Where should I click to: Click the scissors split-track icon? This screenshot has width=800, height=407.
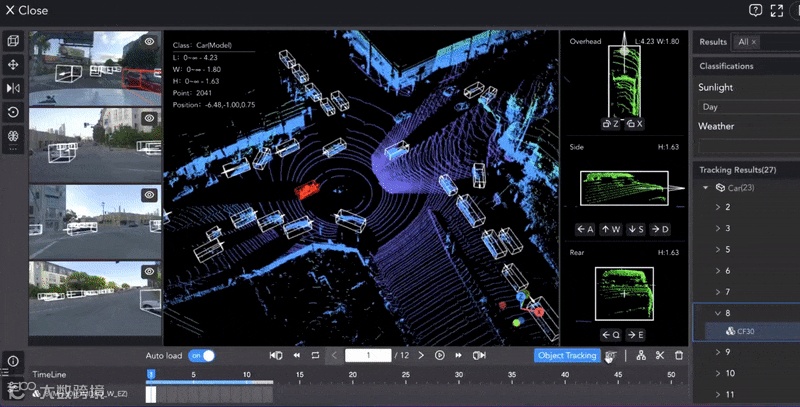point(660,355)
